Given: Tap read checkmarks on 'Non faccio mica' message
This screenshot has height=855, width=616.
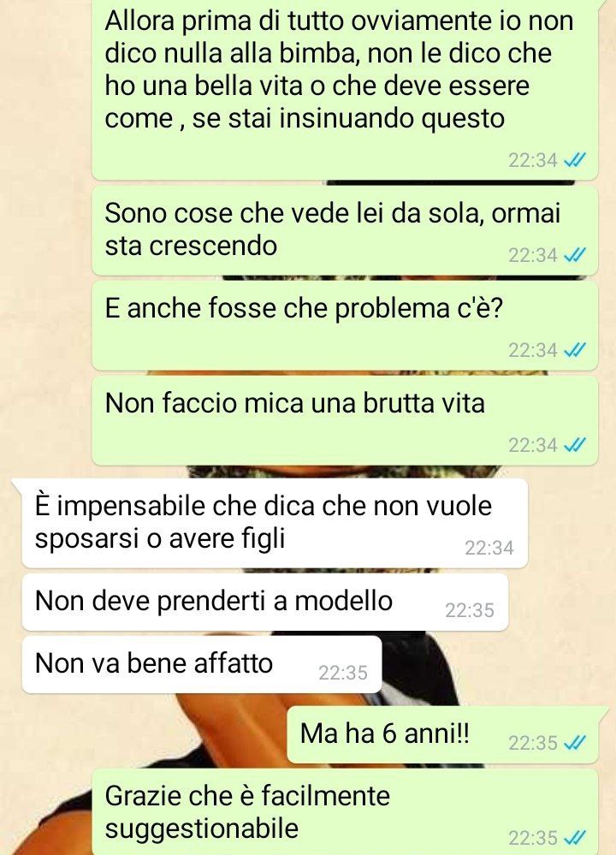Looking at the screenshot, I should coord(575,445).
